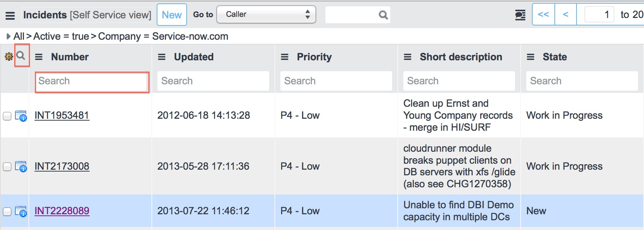Check the box for INT1953481 row
The height and width of the screenshot is (230, 644).
click(x=7, y=116)
